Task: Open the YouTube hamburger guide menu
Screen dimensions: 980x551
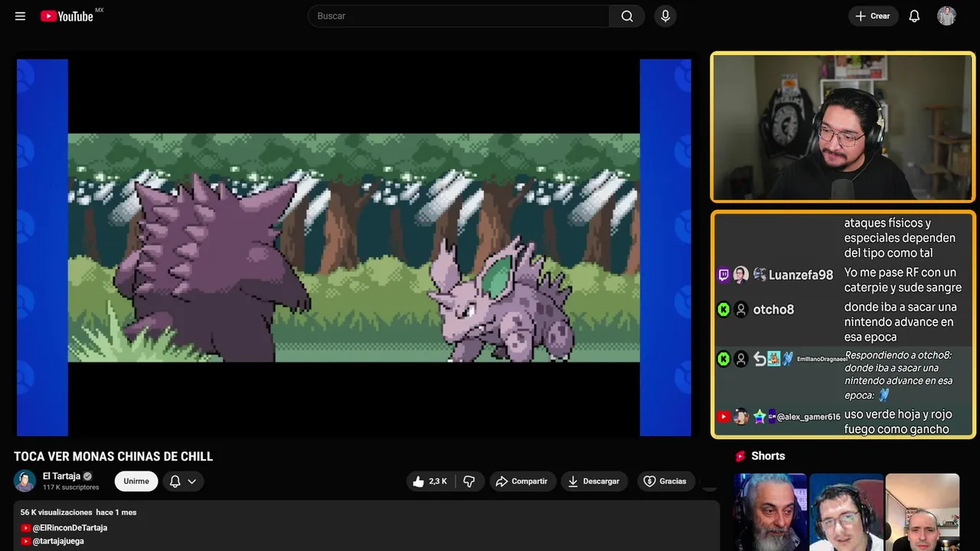Action: coord(20,16)
